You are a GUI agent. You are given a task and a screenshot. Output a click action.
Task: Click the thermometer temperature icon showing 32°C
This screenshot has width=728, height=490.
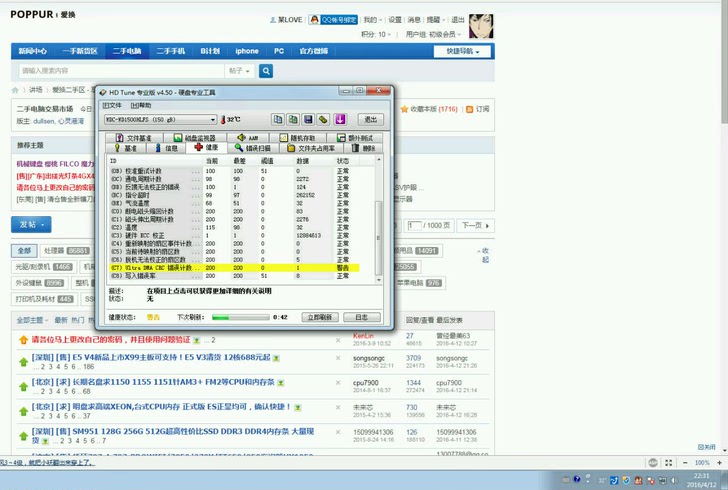click(x=223, y=120)
